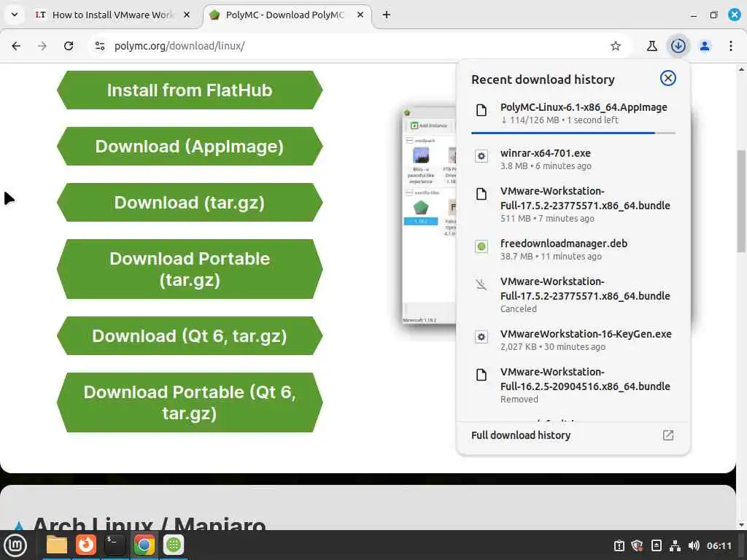Open a new browser tab
This screenshot has height=560, width=747.
click(387, 15)
